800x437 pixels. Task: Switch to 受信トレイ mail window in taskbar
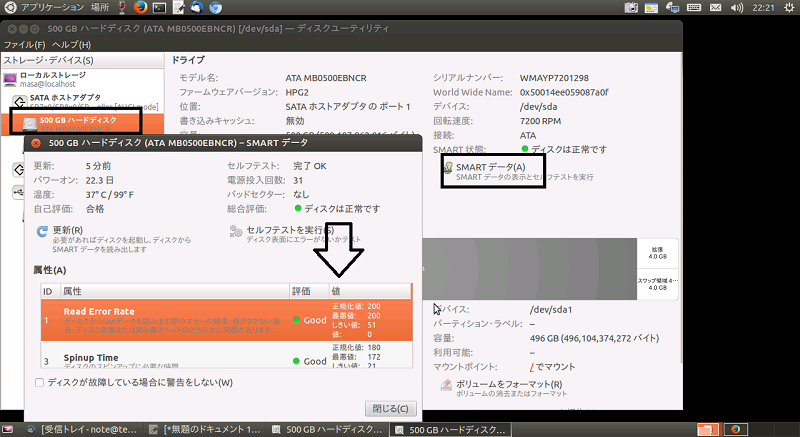coord(83,429)
